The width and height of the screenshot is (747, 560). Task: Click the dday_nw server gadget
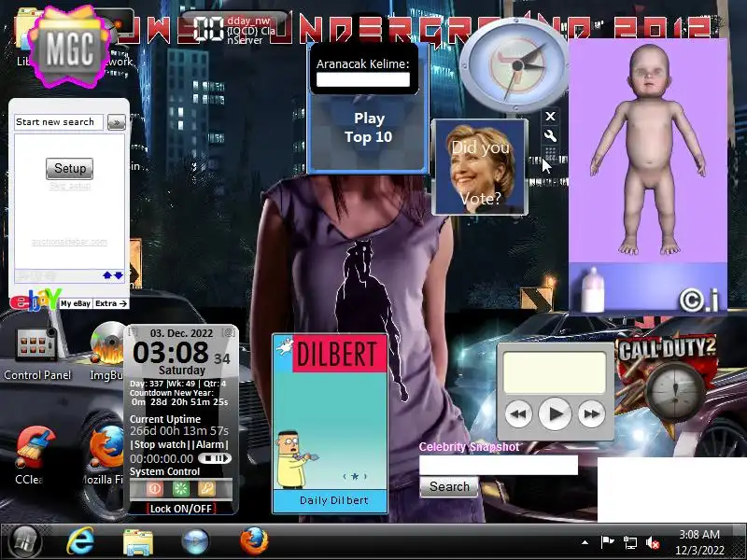point(233,30)
